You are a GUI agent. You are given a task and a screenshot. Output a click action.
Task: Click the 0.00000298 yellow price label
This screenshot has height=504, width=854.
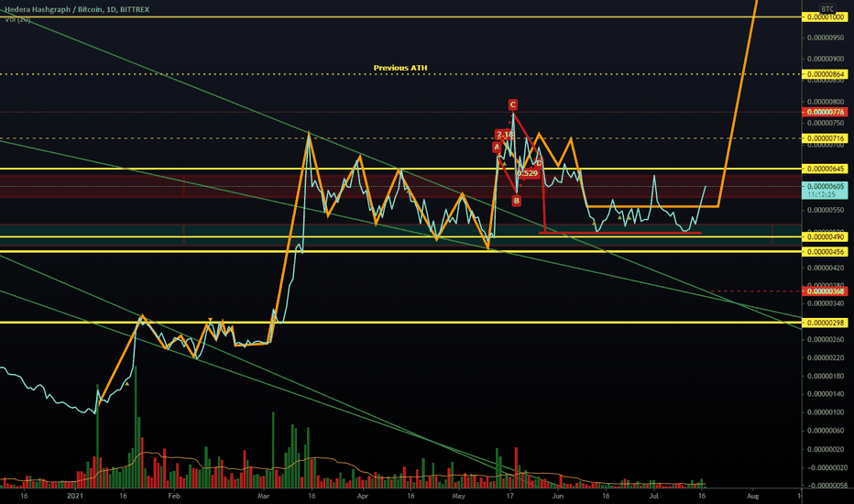[825, 323]
